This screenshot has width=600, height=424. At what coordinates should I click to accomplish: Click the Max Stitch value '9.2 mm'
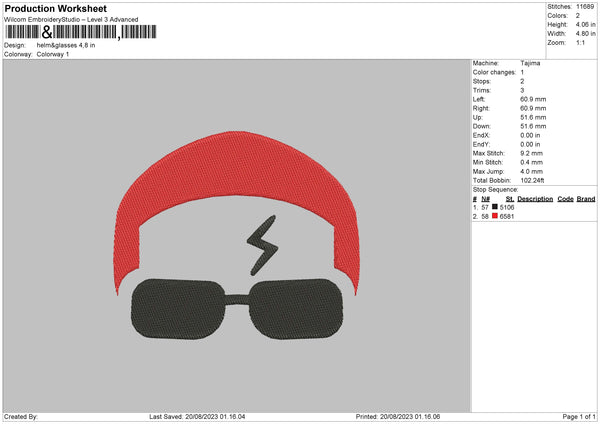click(x=532, y=153)
